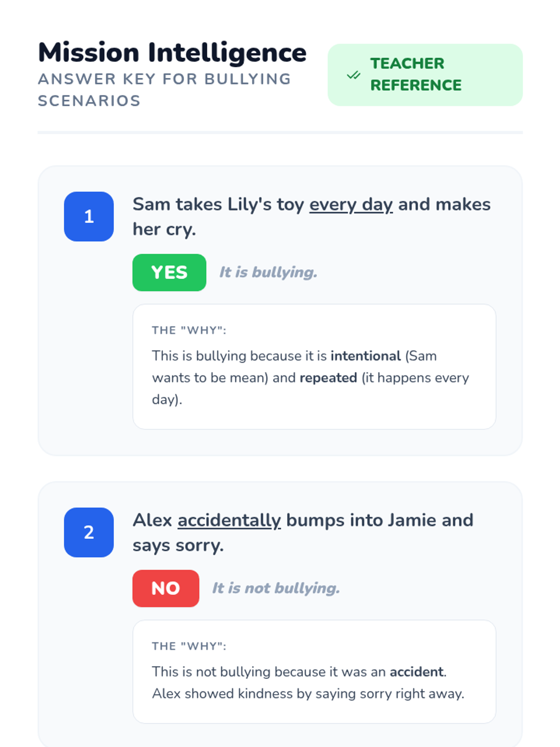
Task: Select the Mission Intelligence heading
Action: click(172, 52)
